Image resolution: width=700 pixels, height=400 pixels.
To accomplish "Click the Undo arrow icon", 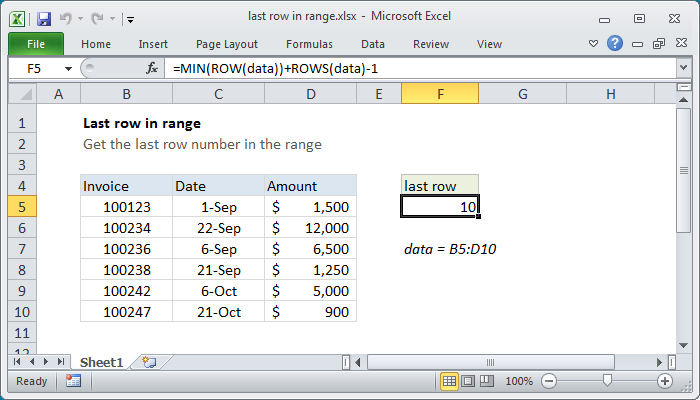I will click(65, 17).
